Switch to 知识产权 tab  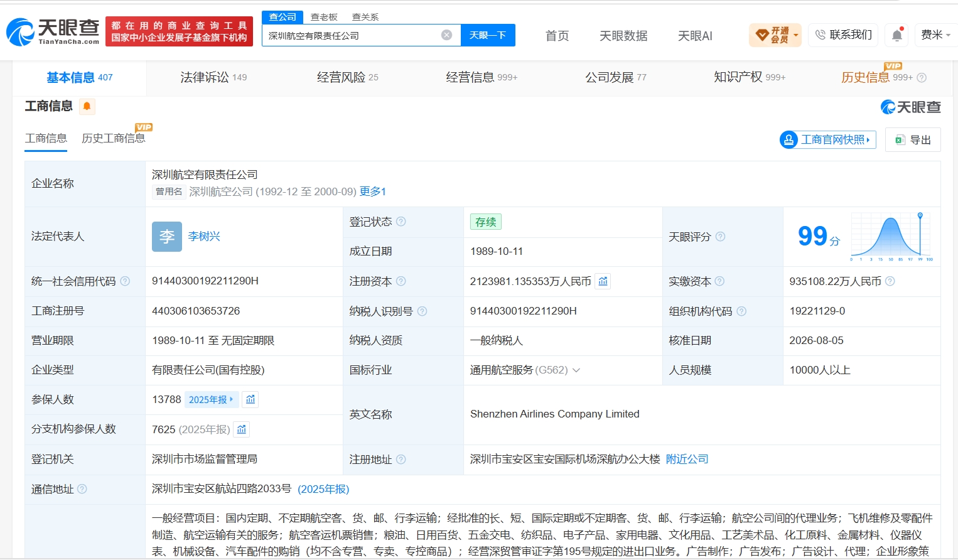(750, 77)
